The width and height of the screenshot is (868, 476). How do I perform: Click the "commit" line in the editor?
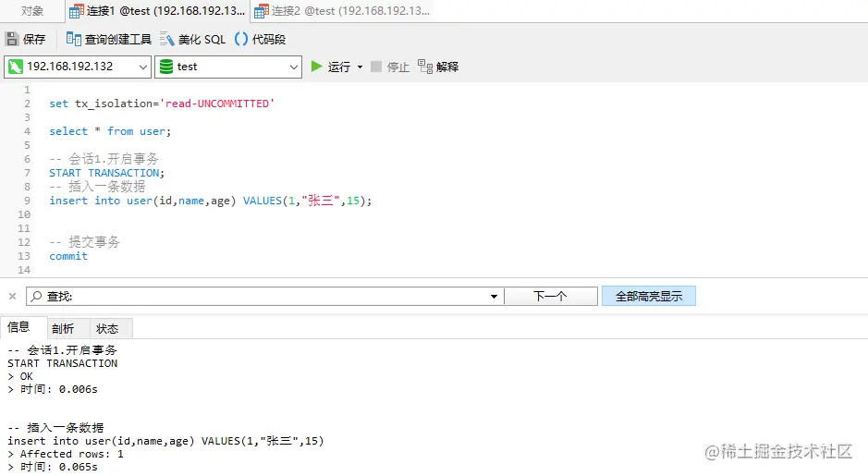click(68, 256)
